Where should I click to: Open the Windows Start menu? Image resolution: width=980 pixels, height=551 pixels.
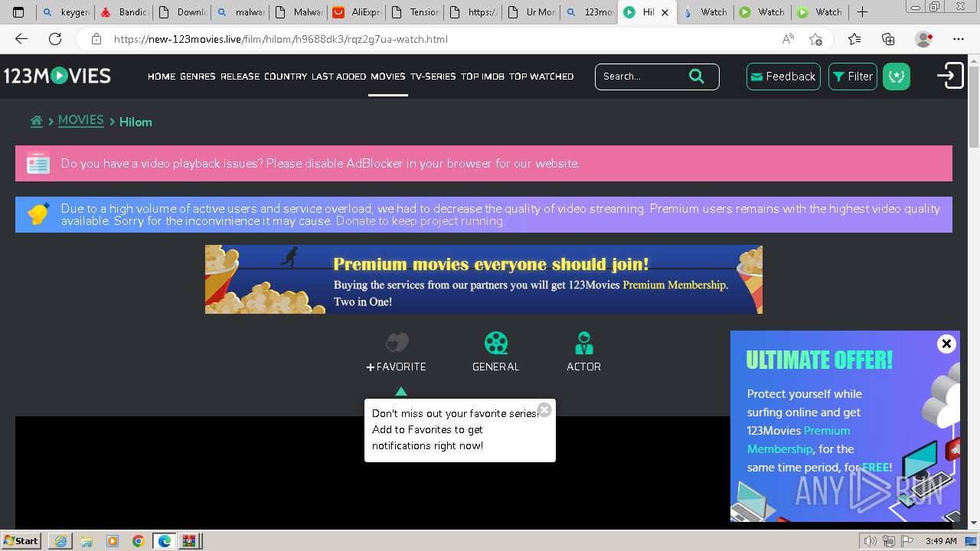pos(21,540)
